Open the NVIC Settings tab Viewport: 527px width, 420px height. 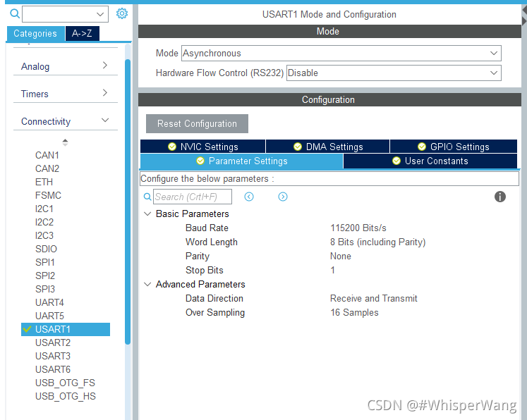pyautogui.click(x=202, y=147)
